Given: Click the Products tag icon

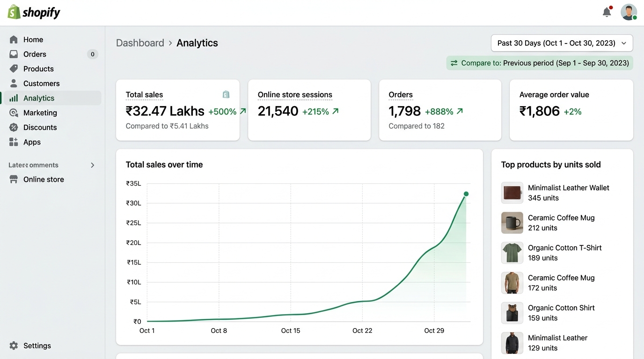Looking at the screenshot, I should coord(14,69).
